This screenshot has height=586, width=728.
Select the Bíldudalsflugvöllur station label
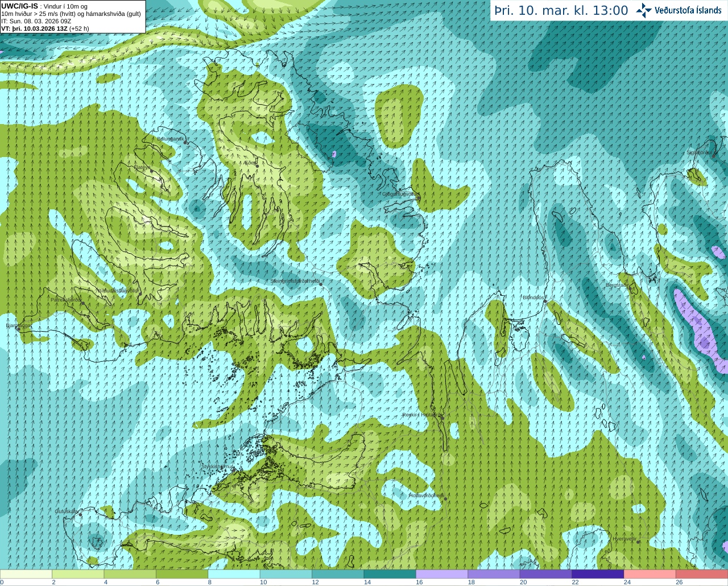tap(119, 290)
